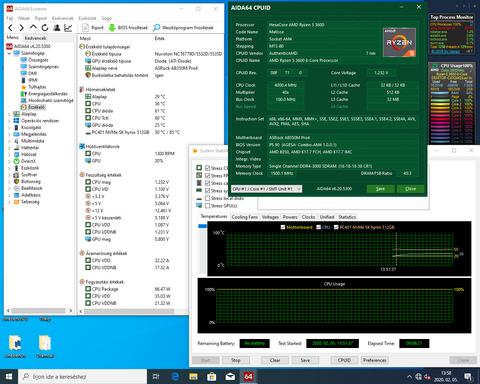Screen dimensions: 480x384
Task: Open the CPU #1 / Core #1 dropdown
Action: (x=267, y=189)
